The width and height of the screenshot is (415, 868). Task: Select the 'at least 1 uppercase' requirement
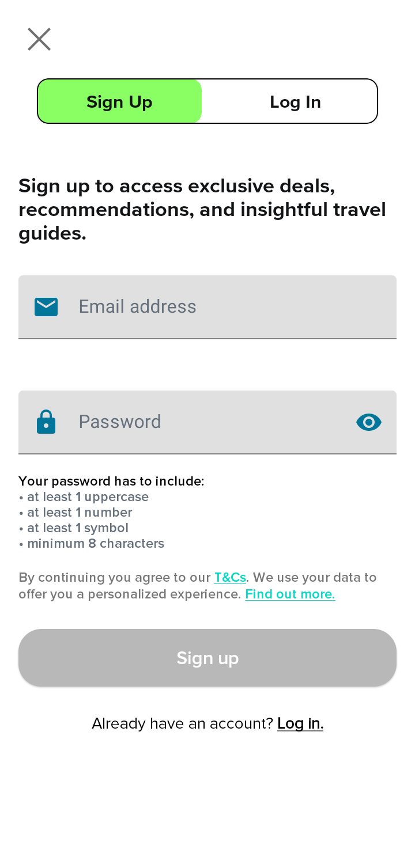pyautogui.click(x=84, y=497)
